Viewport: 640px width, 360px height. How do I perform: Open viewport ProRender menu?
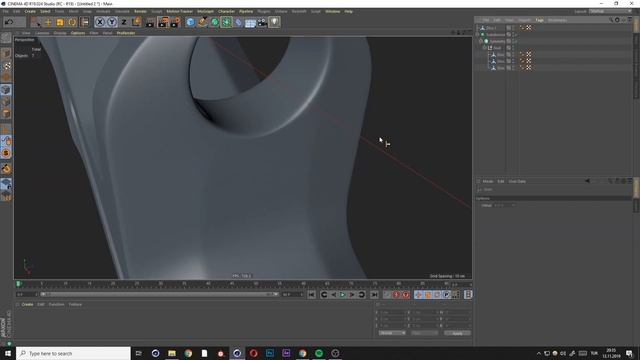(x=126, y=33)
